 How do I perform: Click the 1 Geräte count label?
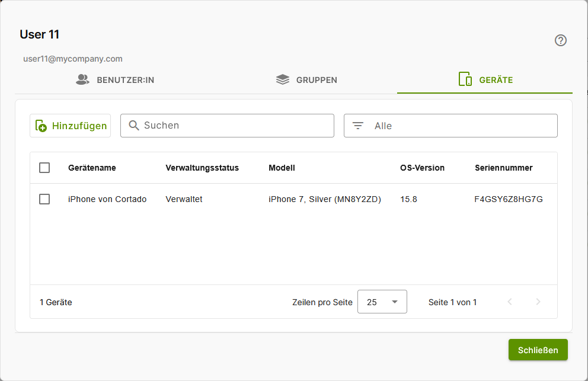pos(56,302)
